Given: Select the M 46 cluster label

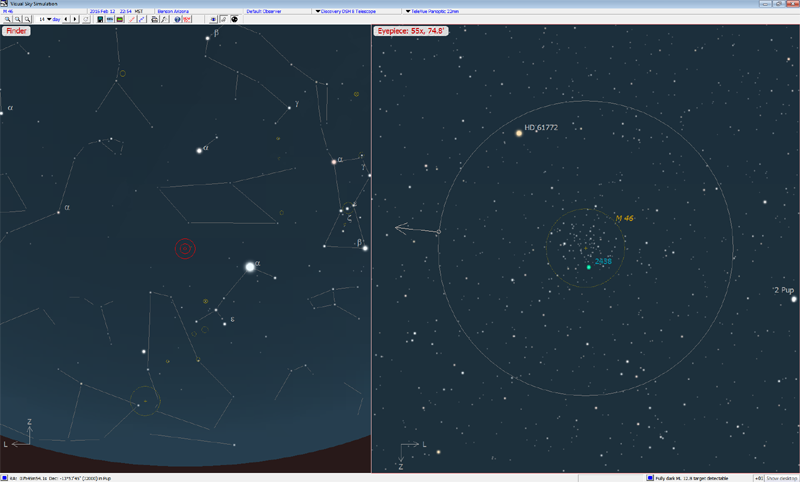Looking at the screenshot, I should click(x=624, y=217).
